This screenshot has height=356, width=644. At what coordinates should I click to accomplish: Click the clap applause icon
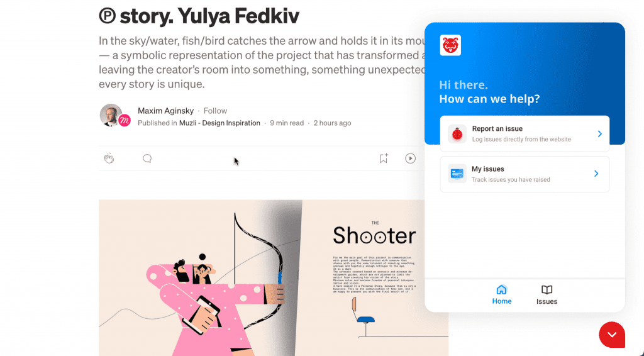[x=109, y=159]
